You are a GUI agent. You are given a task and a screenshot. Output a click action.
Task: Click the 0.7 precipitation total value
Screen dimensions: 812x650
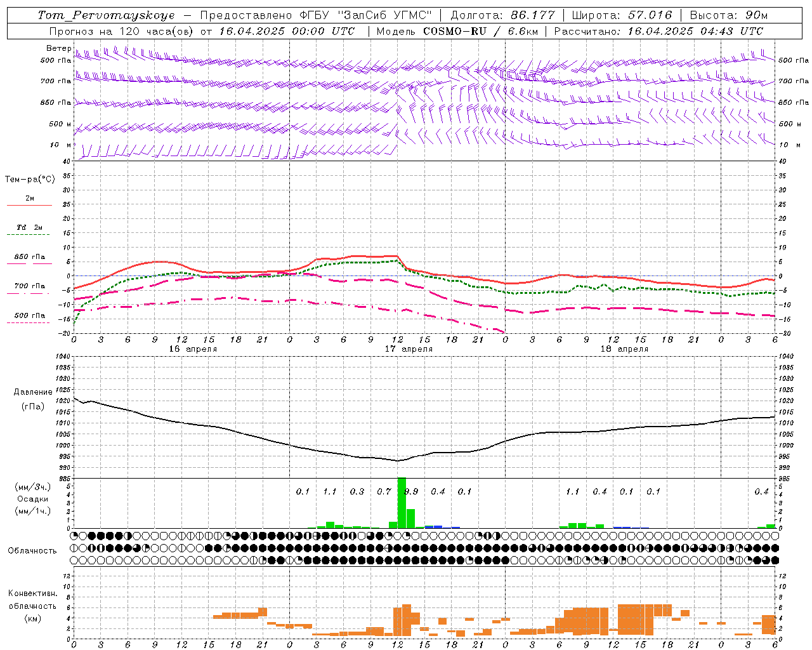(x=384, y=491)
